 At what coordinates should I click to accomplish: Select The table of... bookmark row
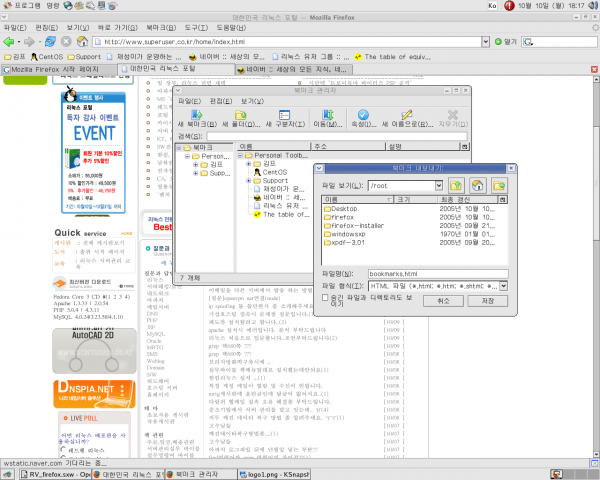282,214
